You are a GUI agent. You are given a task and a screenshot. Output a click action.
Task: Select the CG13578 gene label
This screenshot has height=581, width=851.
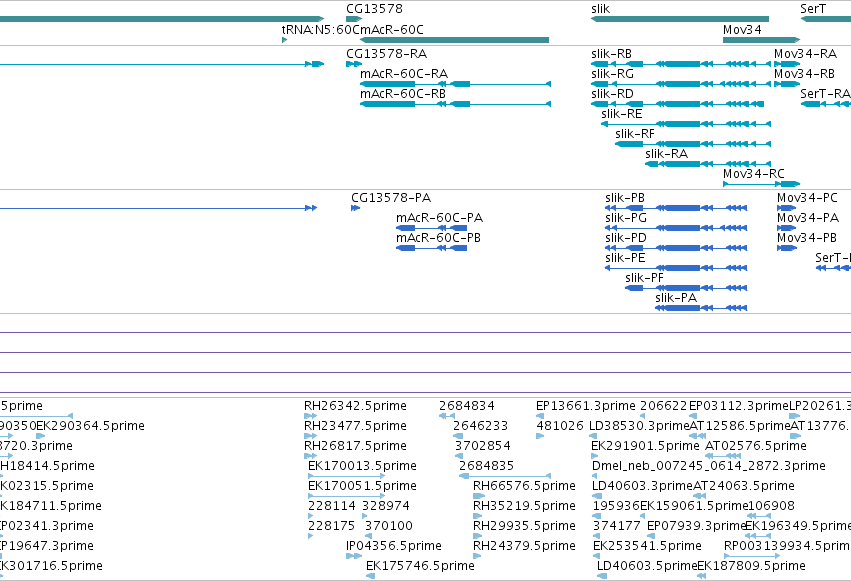click(x=374, y=9)
